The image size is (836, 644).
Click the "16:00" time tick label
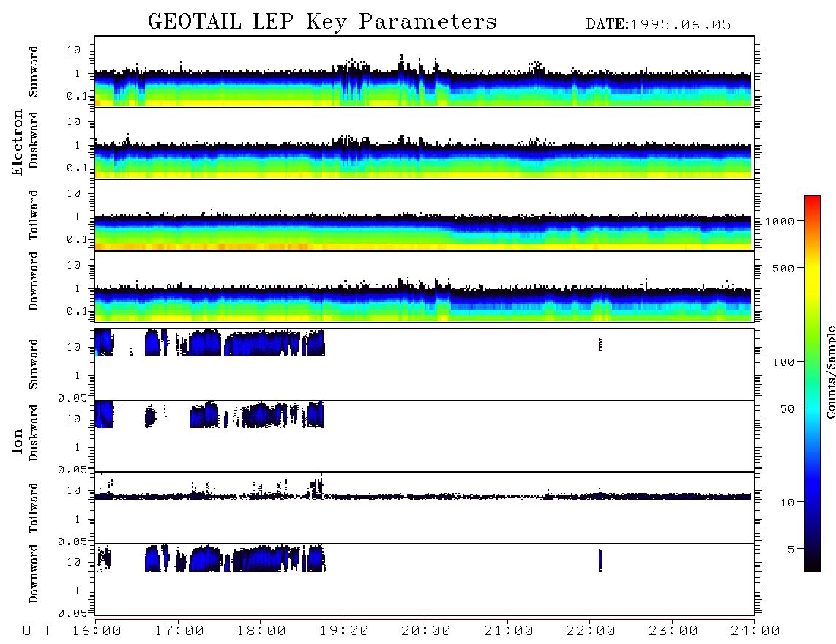97,632
